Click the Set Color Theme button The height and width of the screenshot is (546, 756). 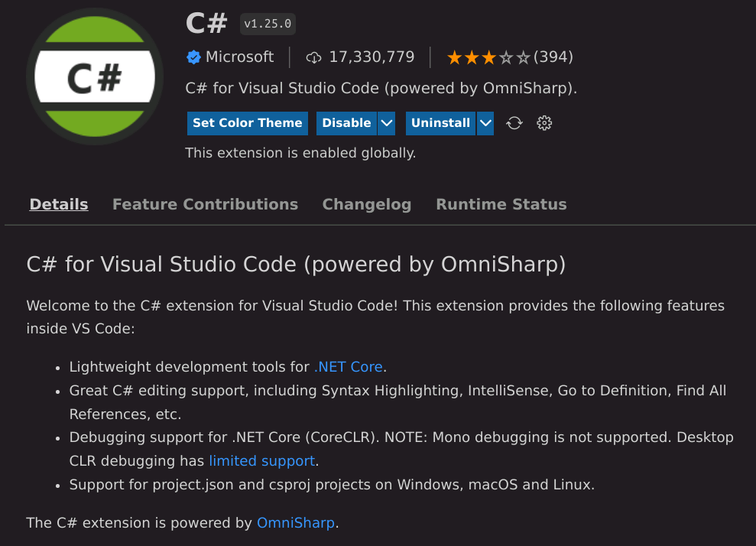point(247,122)
